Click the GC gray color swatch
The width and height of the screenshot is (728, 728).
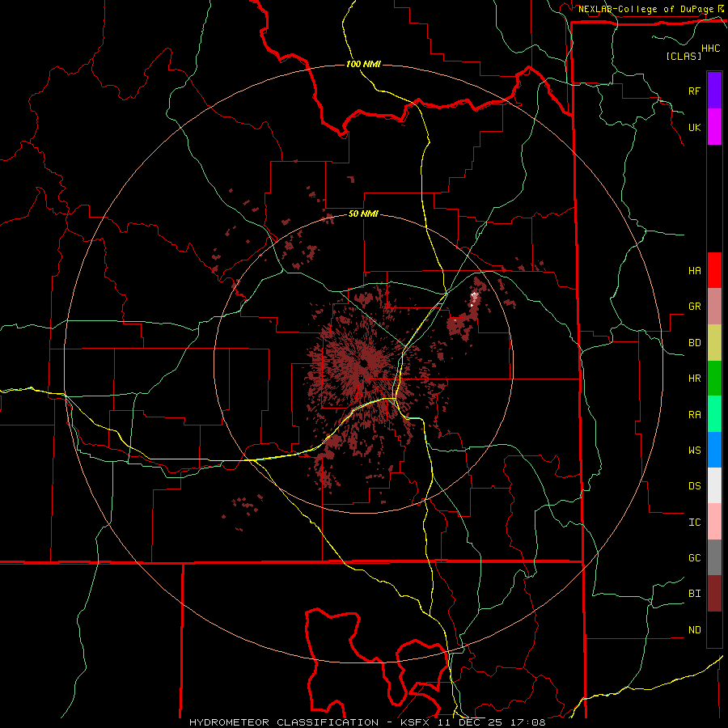[x=714, y=557]
